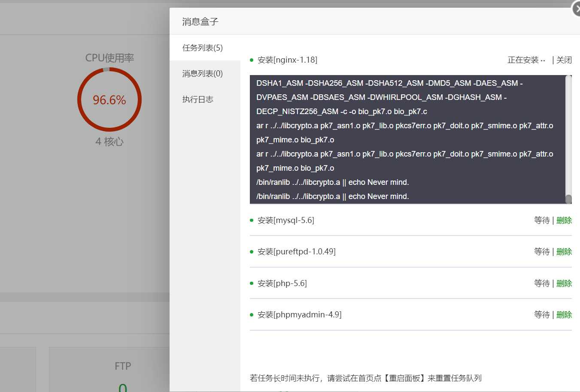Click the restart panel hint text

coord(366,378)
